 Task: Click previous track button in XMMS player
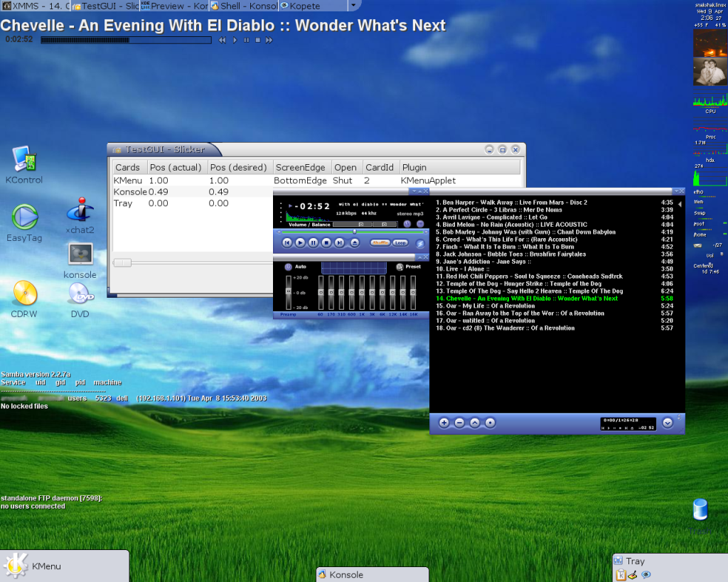click(287, 243)
